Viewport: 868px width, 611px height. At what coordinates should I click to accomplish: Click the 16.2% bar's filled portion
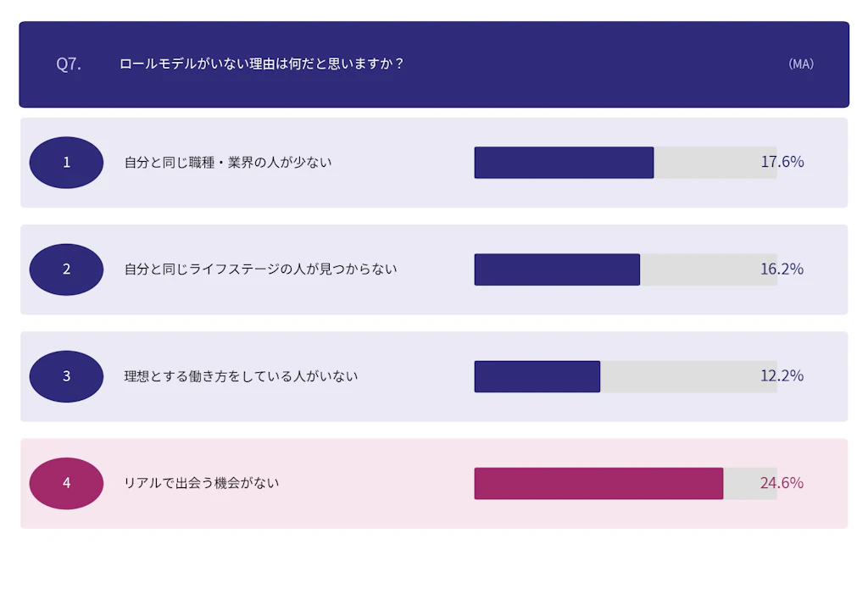point(557,269)
